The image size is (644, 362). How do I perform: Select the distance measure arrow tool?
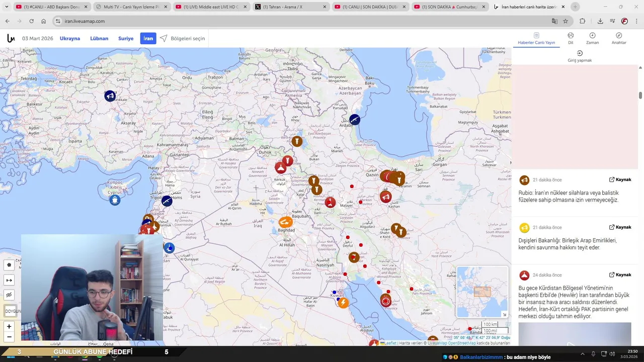[x=9, y=280]
